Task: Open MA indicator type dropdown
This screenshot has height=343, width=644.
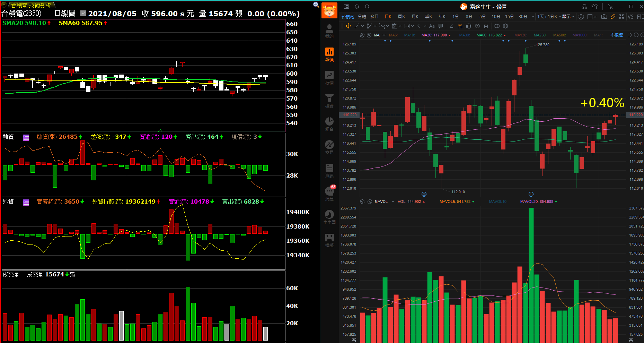Action: 384,35
